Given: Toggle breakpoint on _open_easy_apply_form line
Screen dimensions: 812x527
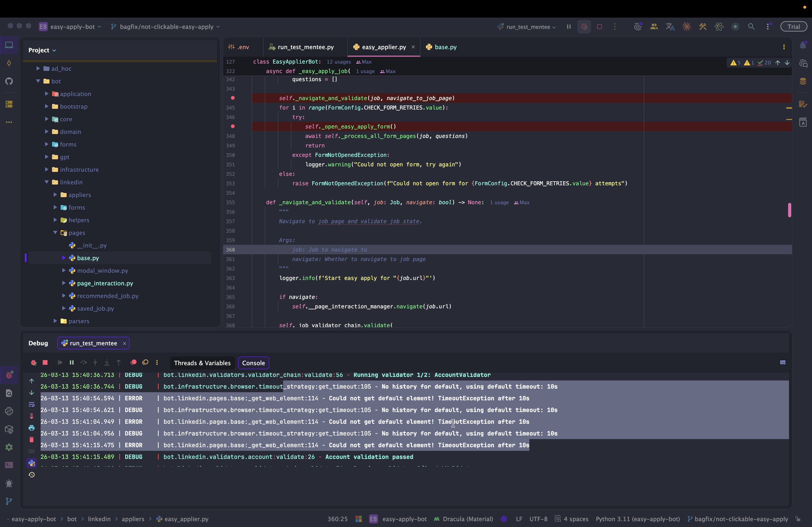Looking at the screenshot, I should pyautogui.click(x=233, y=126).
